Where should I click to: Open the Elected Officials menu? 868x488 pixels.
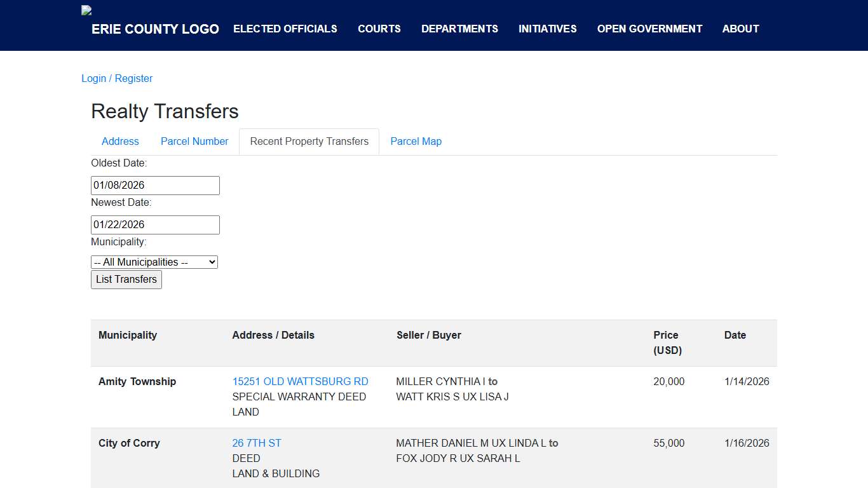pyautogui.click(x=285, y=29)
